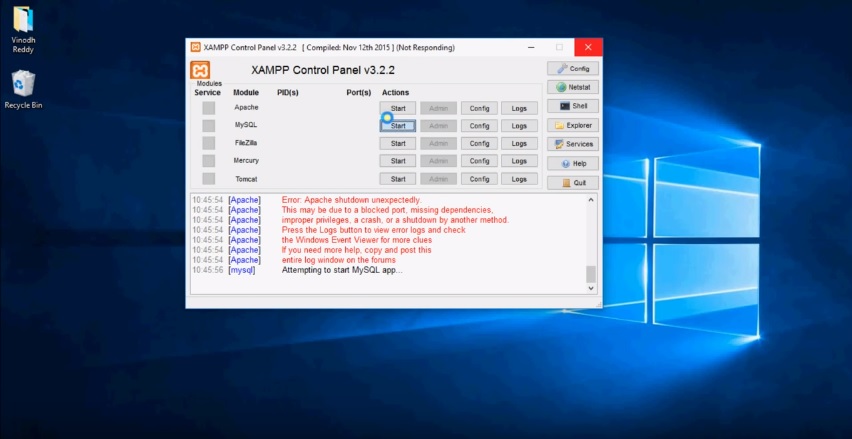
Task: Click the 'Tomcat' module label
Action: click(x=246, y=179)
